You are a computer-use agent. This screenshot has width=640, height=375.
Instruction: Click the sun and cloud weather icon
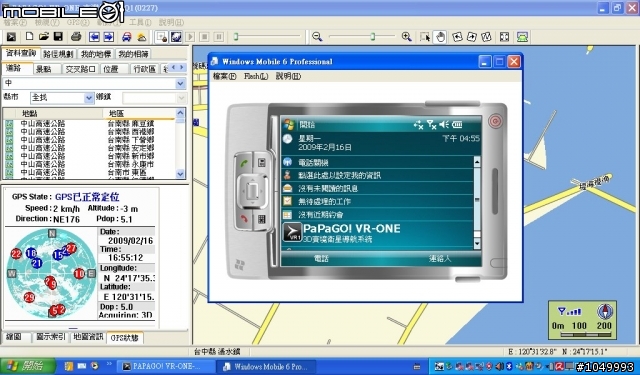pyautogui.click(x=142, y=37)
